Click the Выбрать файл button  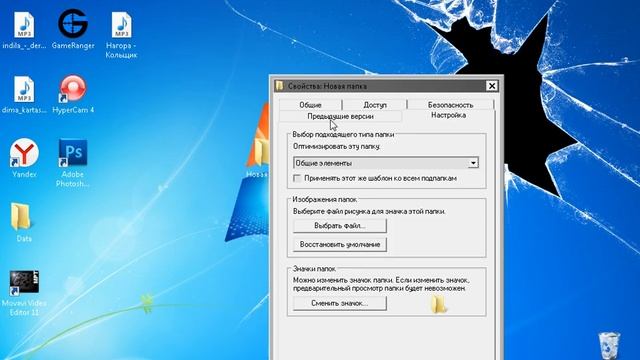340,226
